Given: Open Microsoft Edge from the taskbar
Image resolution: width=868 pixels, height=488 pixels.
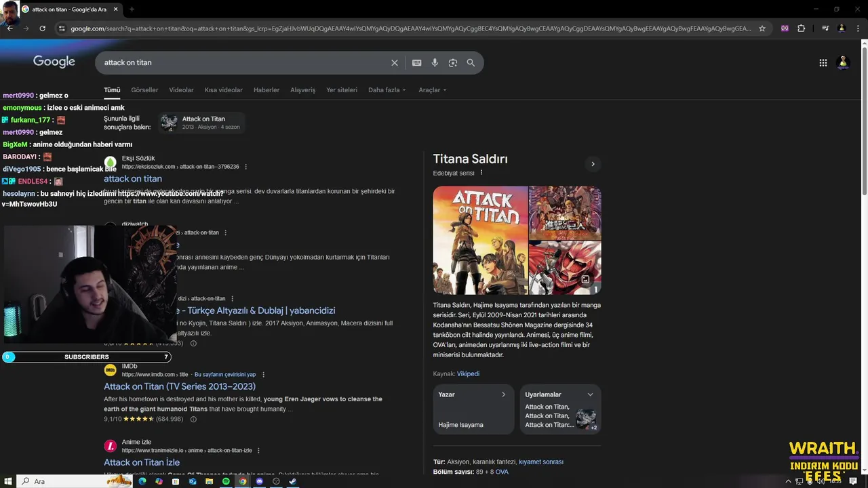Looking at the screenshot, I should 142,481.
